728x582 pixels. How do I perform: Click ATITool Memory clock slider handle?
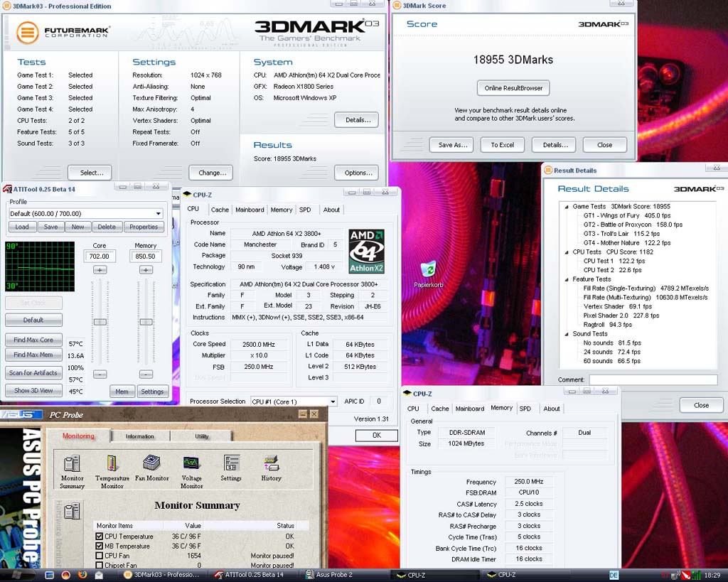[x=146, y=322]
